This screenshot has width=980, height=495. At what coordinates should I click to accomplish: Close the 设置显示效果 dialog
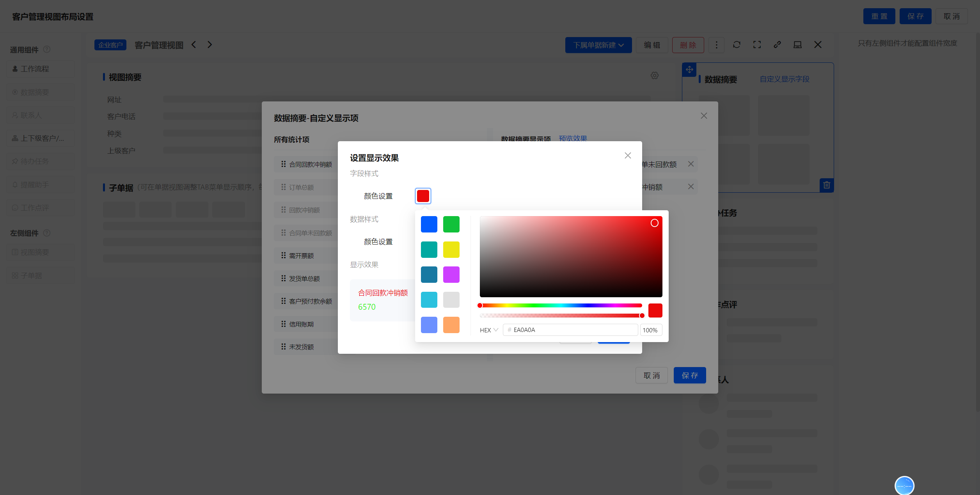628,156
